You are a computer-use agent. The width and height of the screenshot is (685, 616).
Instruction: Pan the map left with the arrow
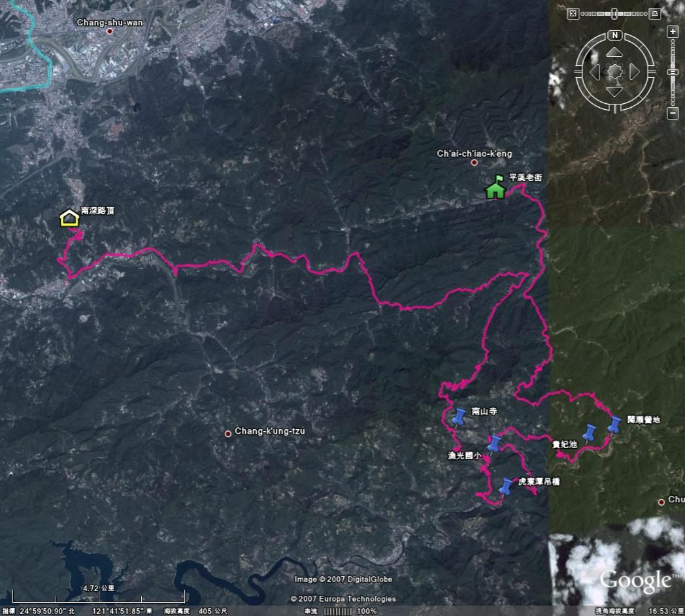[595, 72]
